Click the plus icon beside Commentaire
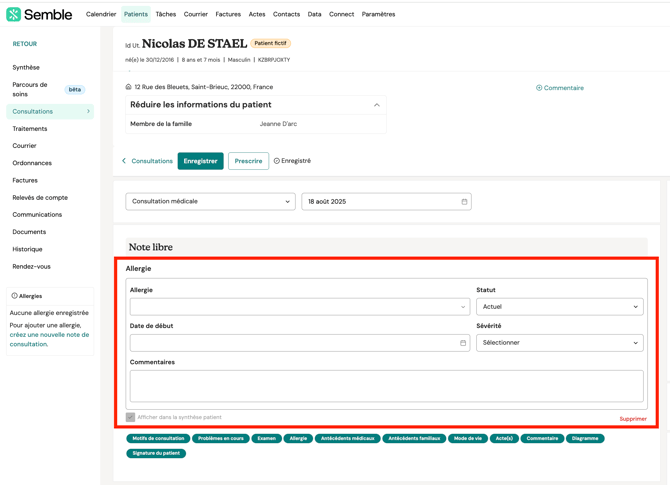670x485 pixels. pyautogui.click(x=539, y=88)
